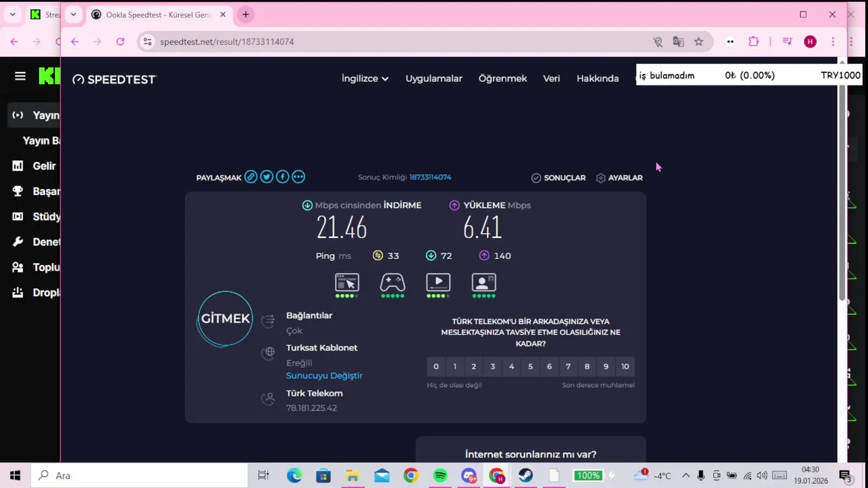Open the Uygulamalar menu item

tap(434, 79)
